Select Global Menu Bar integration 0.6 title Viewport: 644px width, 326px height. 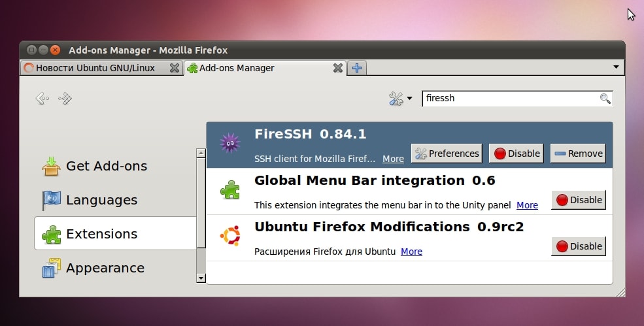coord(375,181)
